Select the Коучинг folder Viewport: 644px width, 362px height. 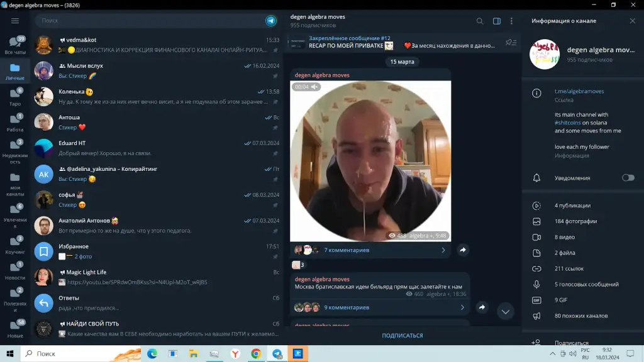pyautogui.click(x=15, y=245)
